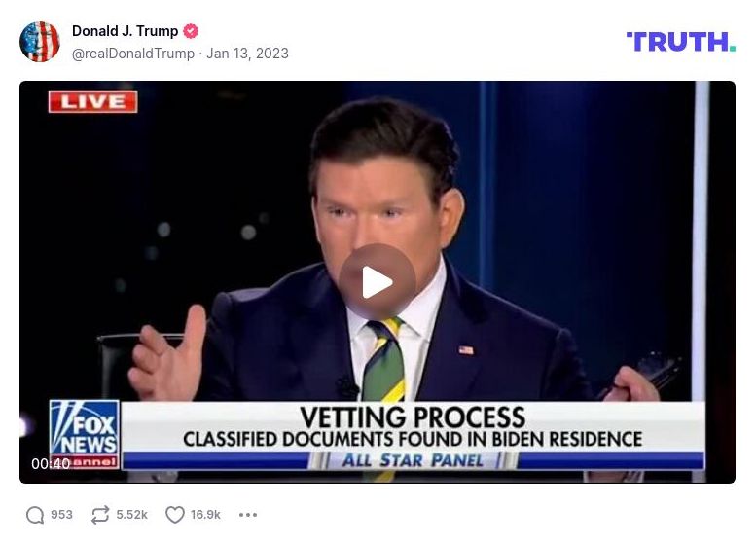This screenshot has height=544, width=756.
Task: Click the ReTruth arrows icon
Action: (100, 515)
